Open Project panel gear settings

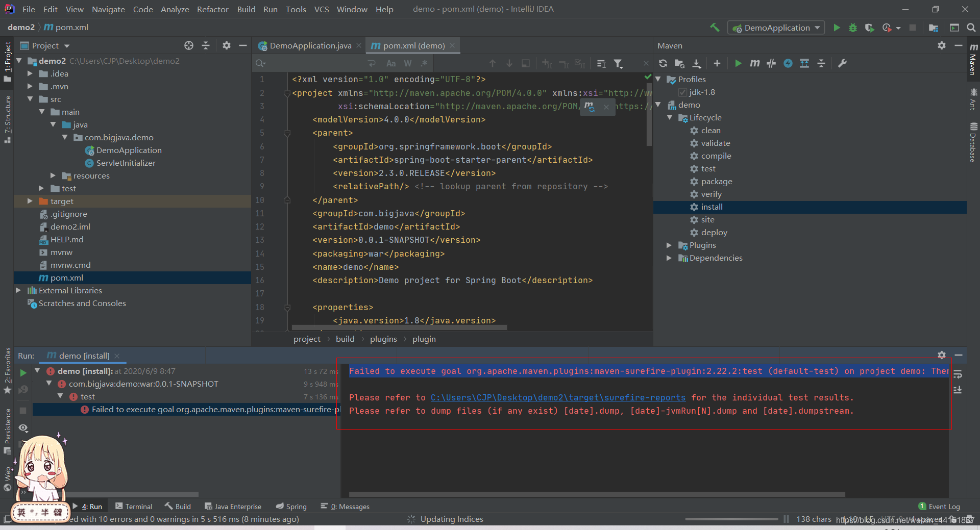click(x=227, y=45)
